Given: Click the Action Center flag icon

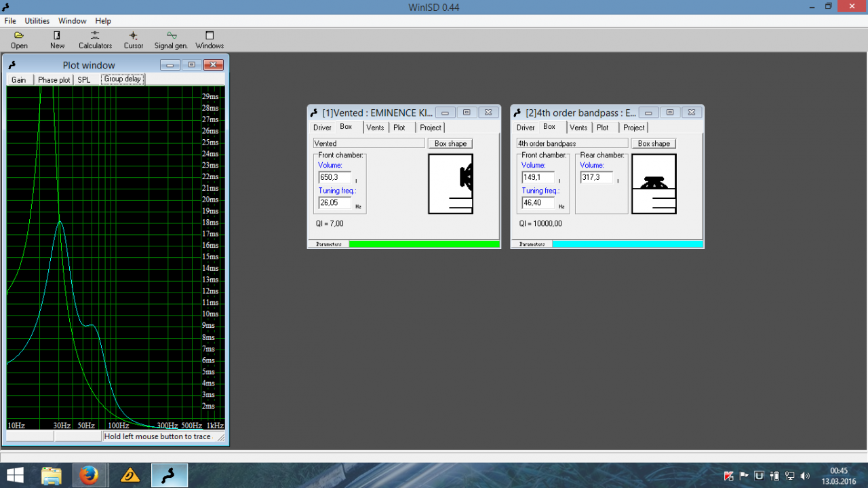Looking at the screenshot, I should tap(744, 476).
